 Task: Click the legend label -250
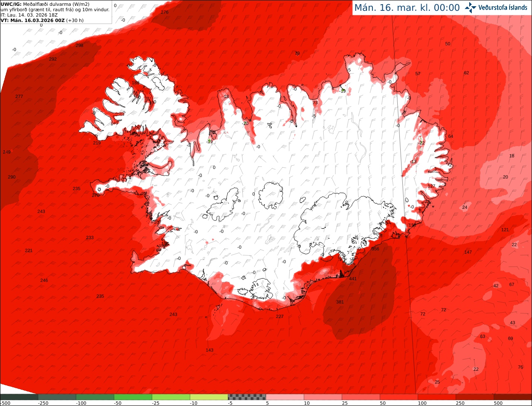[43, 403]
